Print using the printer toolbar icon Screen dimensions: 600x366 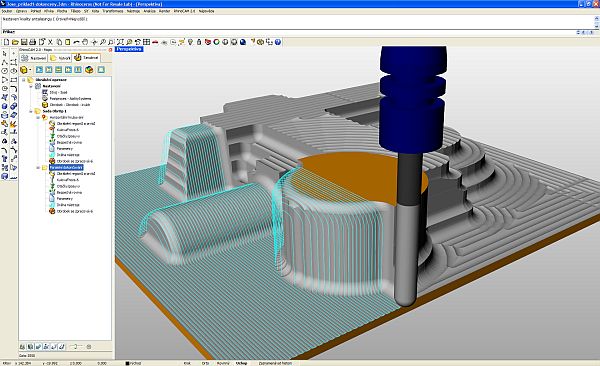pyautogui.click(x=33, y=42)
